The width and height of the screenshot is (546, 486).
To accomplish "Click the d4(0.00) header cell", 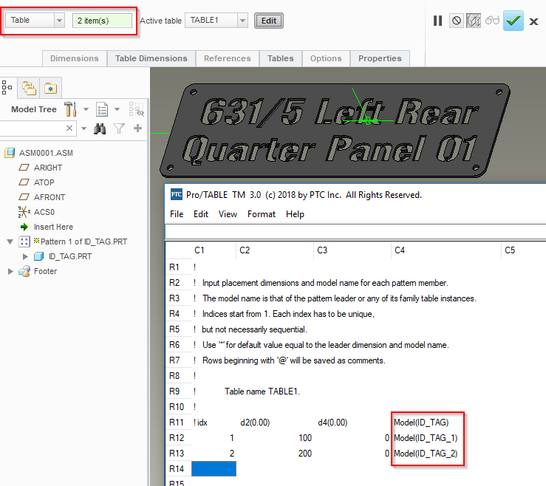I will [x=333, y=422].
